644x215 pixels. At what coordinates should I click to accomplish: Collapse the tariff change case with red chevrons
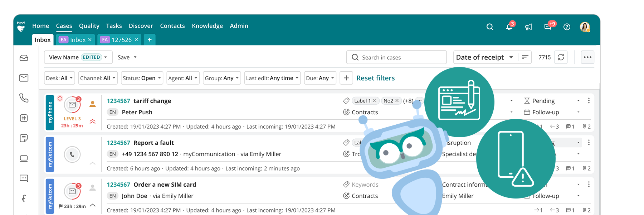[x=93, y=121]
